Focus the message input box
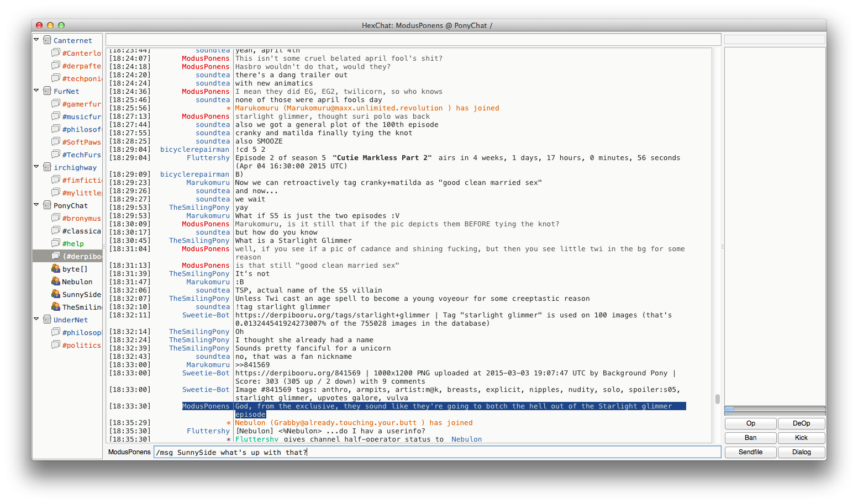The width and height of the screenshot is (858, 504). (437, 452)
